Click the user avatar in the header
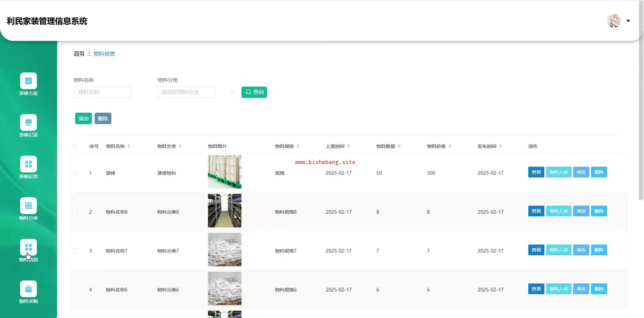Screen dimensions: 644x318 614,21
